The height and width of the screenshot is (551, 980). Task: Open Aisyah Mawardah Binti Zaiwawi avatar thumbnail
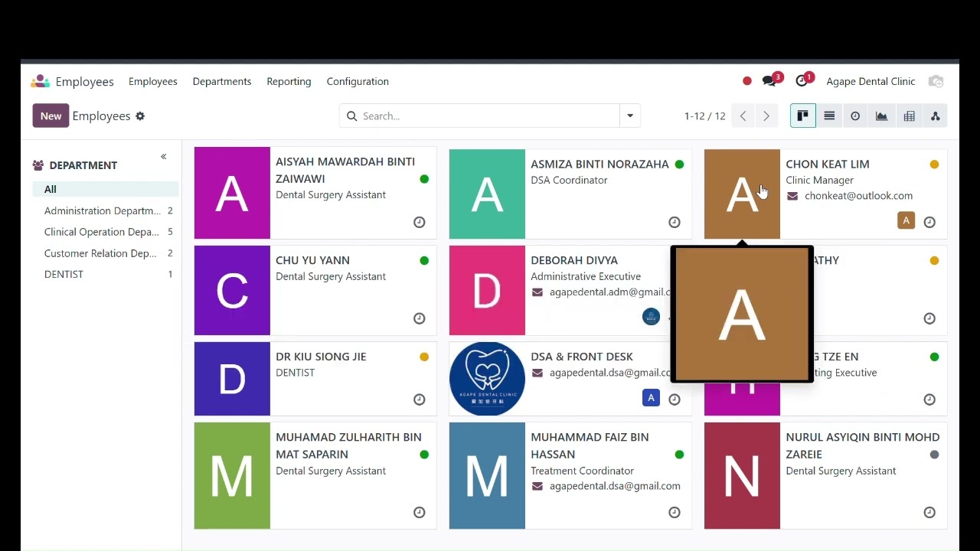232,193
